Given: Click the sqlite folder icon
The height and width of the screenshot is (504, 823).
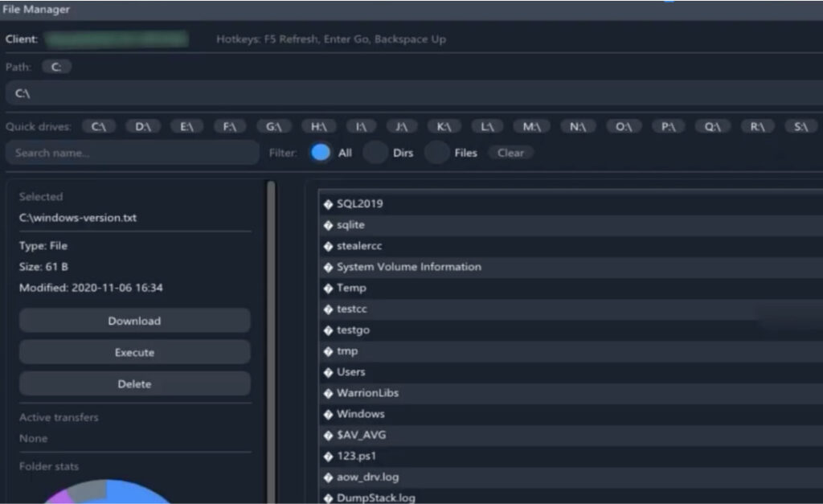Looking at the screenshot, I should pos(327,225).
